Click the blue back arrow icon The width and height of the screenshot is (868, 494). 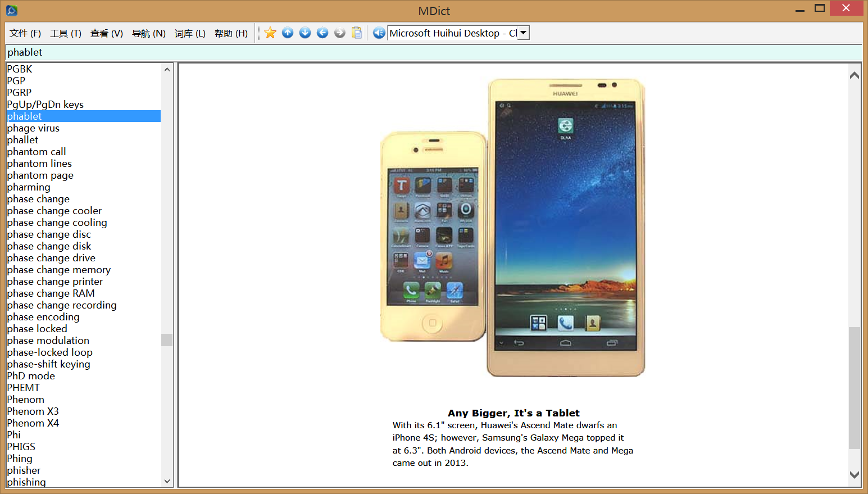point(322,33)
